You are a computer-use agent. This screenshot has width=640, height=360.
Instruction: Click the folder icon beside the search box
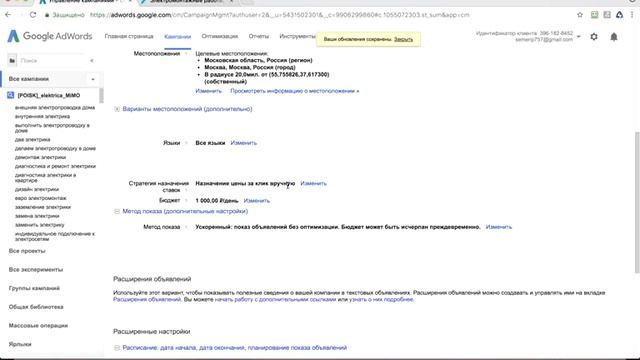(x=12, y=60)
